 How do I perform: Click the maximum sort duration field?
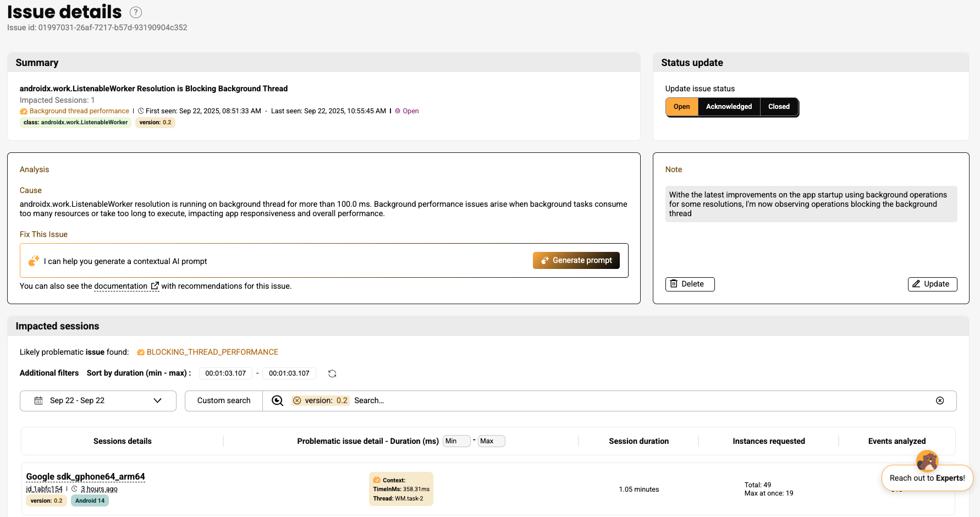pyautogui.click(x=289, y=373)
